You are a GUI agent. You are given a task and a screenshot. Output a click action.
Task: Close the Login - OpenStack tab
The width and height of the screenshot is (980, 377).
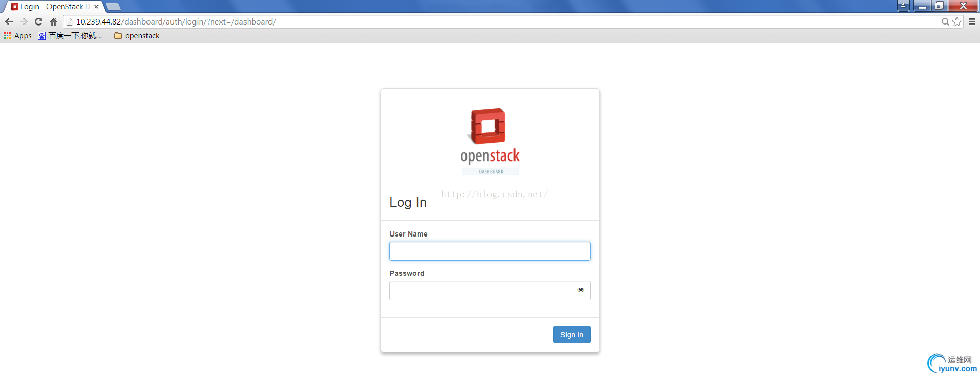(96, 7)
